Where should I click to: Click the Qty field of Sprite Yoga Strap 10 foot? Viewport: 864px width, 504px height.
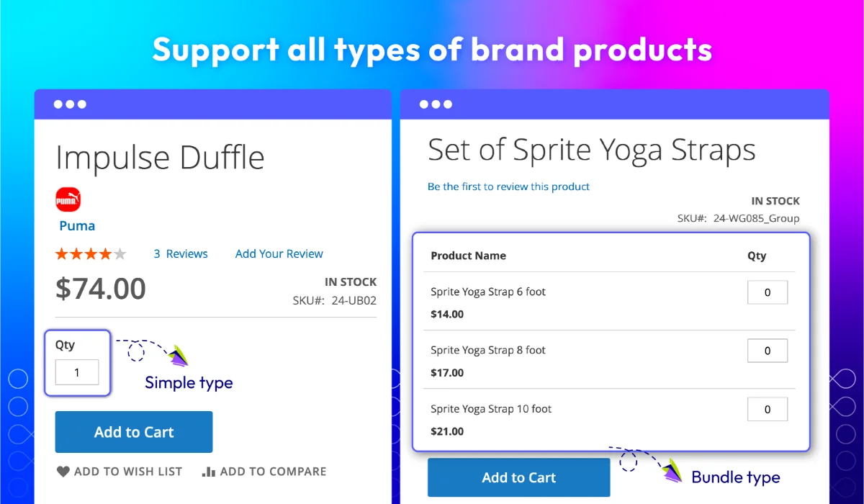[768, 409]
